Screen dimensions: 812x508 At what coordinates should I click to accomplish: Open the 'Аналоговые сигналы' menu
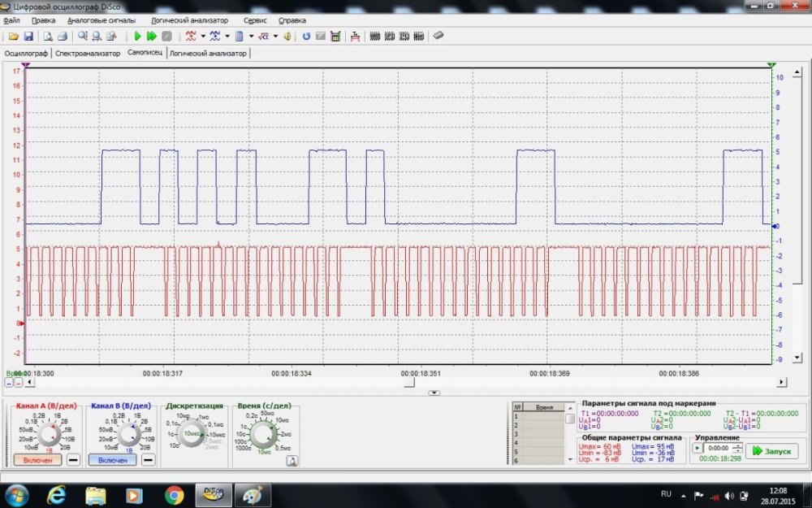tap(101, 20)
